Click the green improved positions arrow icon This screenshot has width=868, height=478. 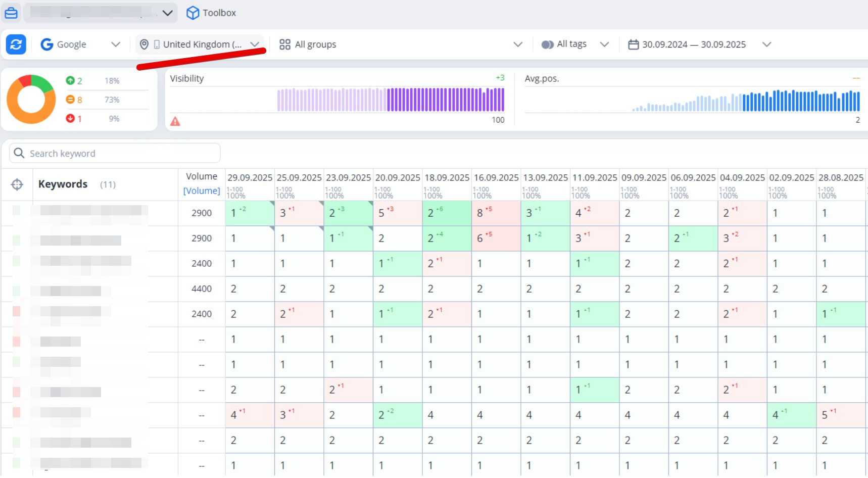point(70,80)
